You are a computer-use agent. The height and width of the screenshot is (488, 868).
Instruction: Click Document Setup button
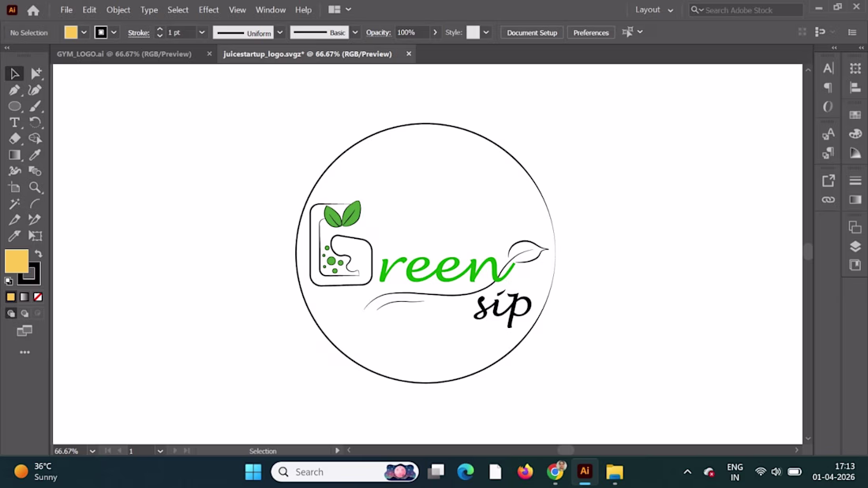(532, 32)
